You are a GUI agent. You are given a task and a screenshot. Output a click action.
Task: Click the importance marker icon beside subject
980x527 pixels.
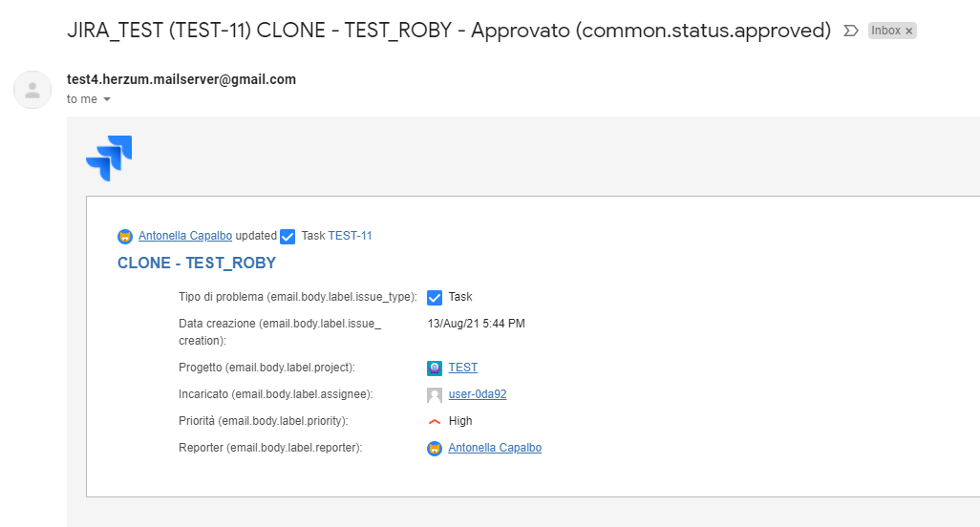(x=851, y=31)
